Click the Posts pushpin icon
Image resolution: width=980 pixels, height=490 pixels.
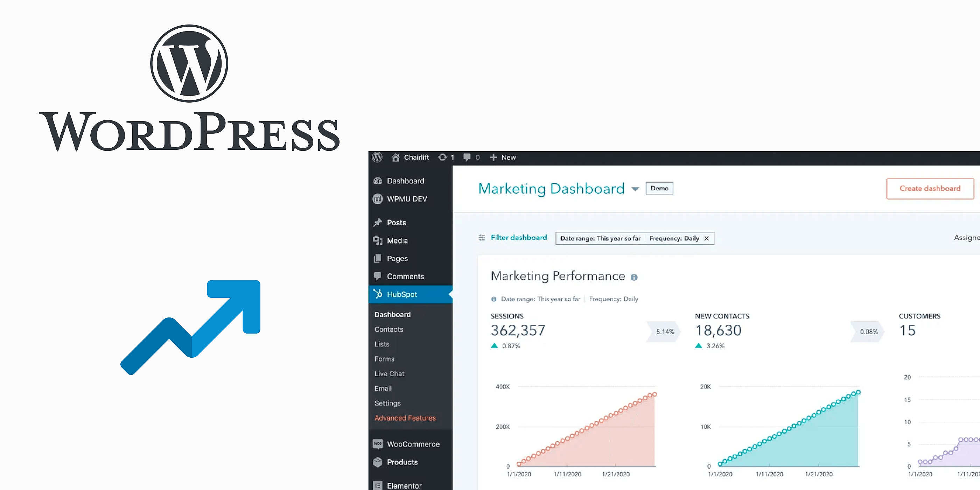tap(377, 222)
